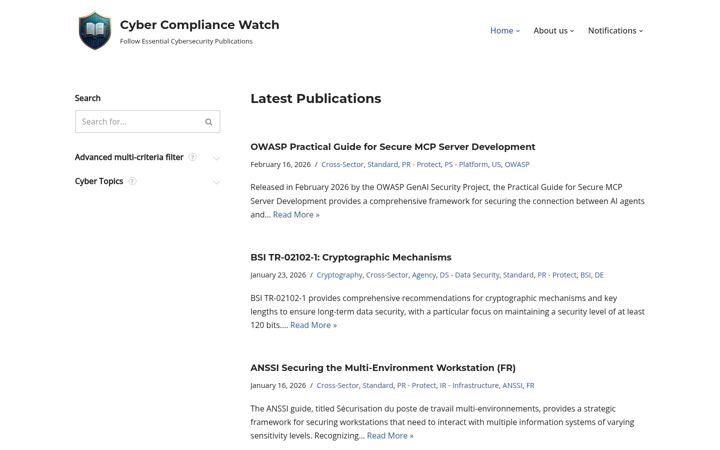Viewport: 720px width, 450px height.
Task: Select Cross-Sector tag on the BSI post
Action: (387, 275)
